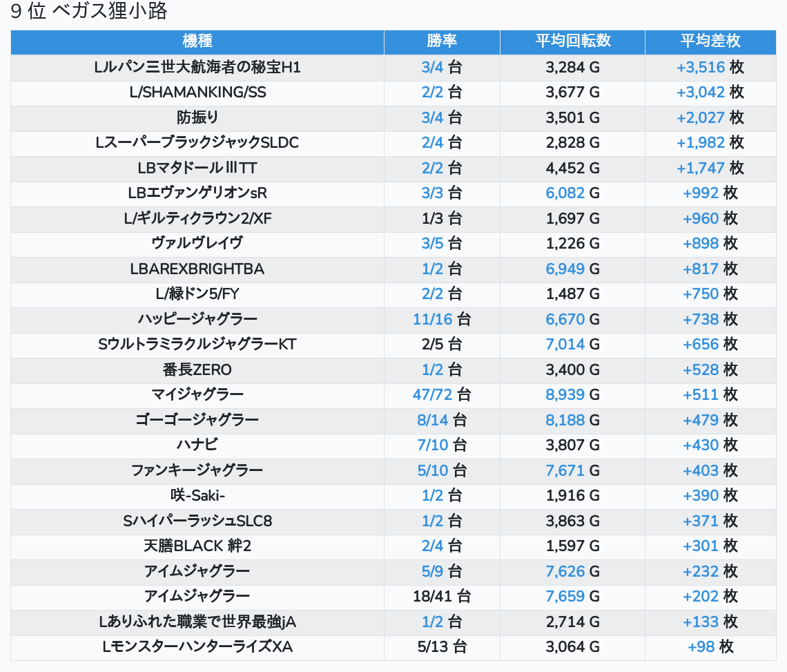Open the 8/14 win rate link

(x=431, y=420)
